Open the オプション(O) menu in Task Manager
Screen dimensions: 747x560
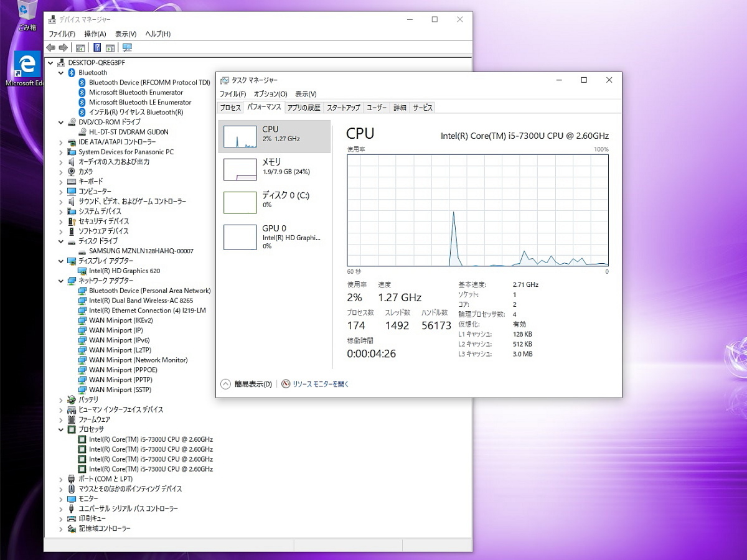[x=271, y=94]
